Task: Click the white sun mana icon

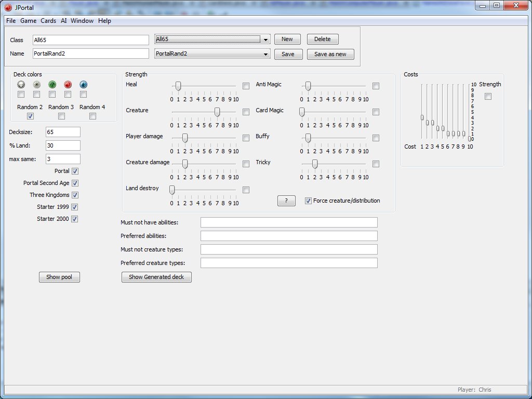Action: [37, 84]
